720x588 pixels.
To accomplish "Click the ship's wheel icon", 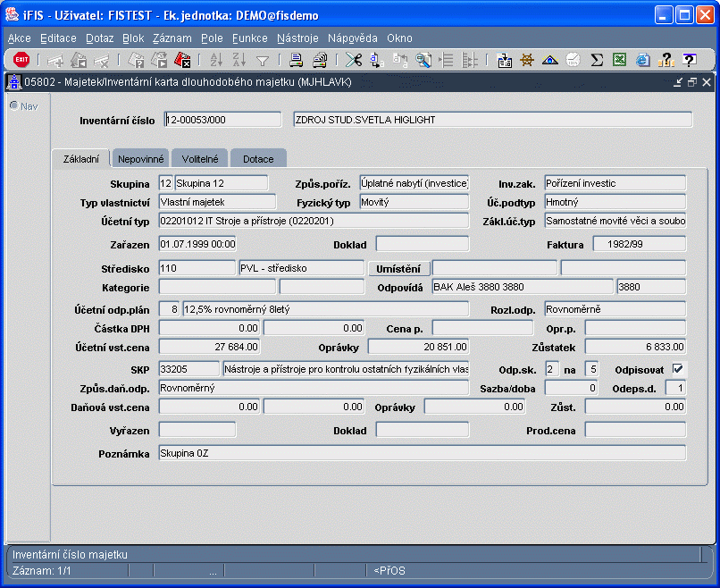I will (527, 60).
